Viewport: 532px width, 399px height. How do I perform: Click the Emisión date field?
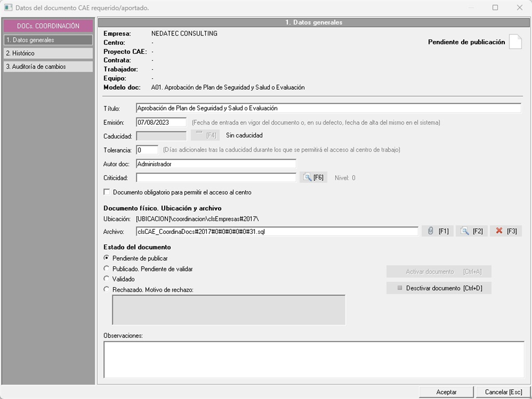[x=161, y=122]
